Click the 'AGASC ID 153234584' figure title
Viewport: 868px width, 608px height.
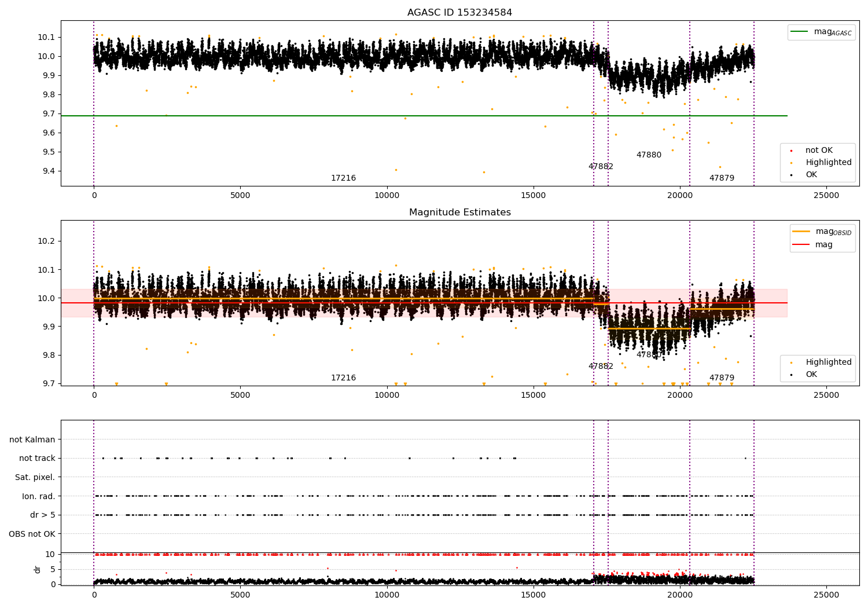click(x=459, y=13)
